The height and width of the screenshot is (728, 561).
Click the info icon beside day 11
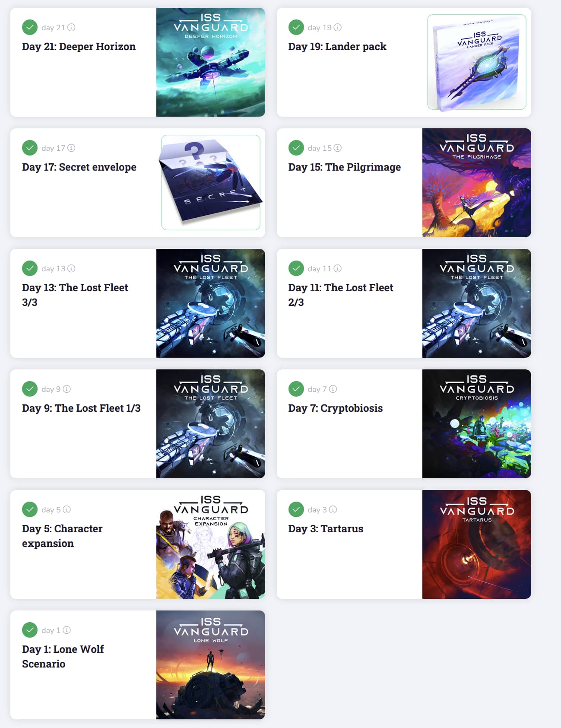[x=338, y=269]
